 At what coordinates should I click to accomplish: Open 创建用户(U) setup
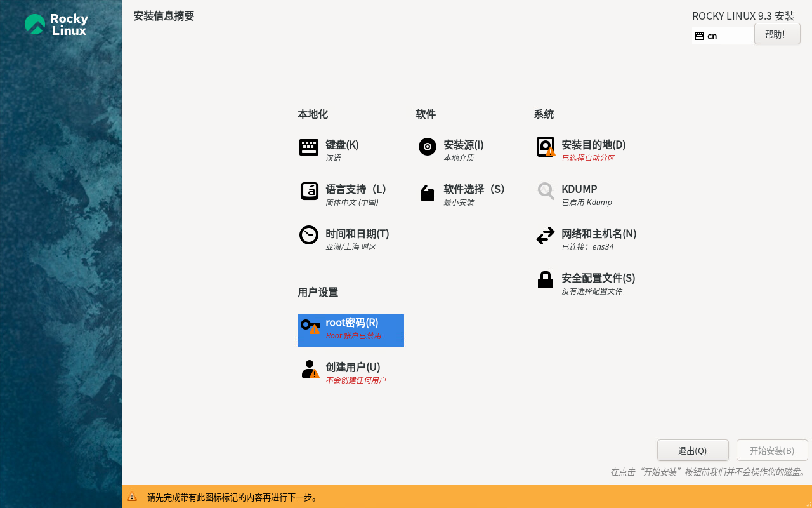[353, 367]
